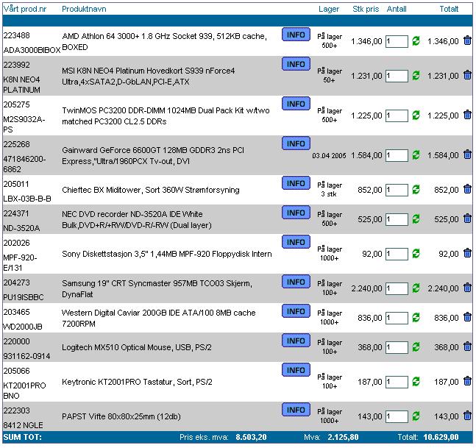Click the Mva amount 2.125,80
Viewport: 476px width, 448px height.
click(343, 437)
